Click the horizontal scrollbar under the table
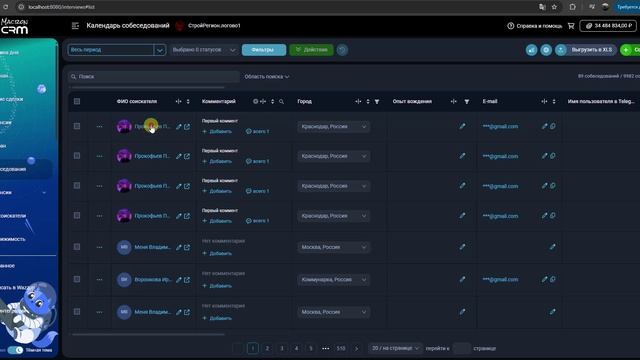The width and height of the screenshot is (640, 360). pos(148,334)
